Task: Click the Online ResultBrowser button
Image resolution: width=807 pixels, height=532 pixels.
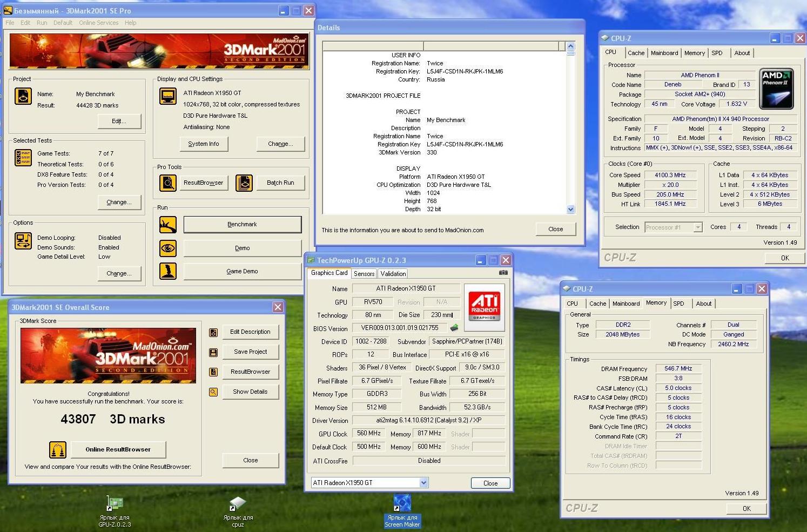Action: [x=118, y=449]
